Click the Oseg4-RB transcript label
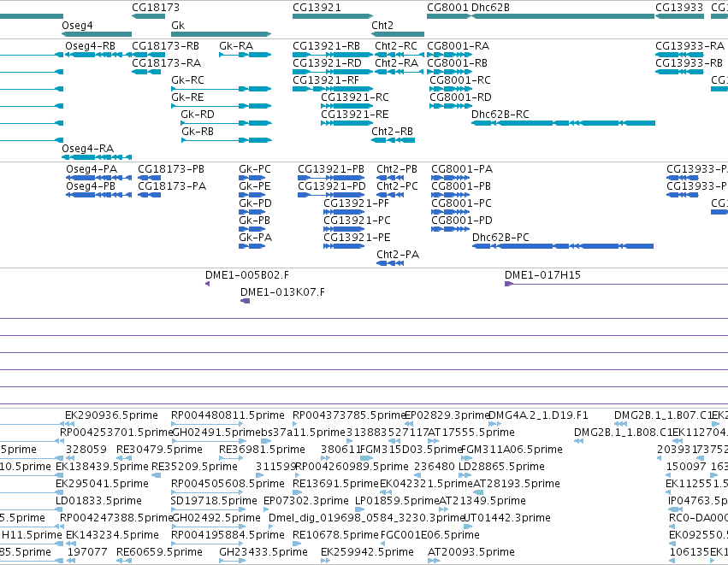This screenshot has width=728, height=565. coord(90,46)
